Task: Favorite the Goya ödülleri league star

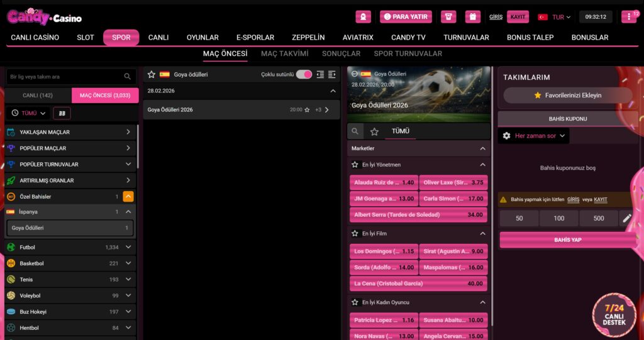Action: [x=152, y=74]
